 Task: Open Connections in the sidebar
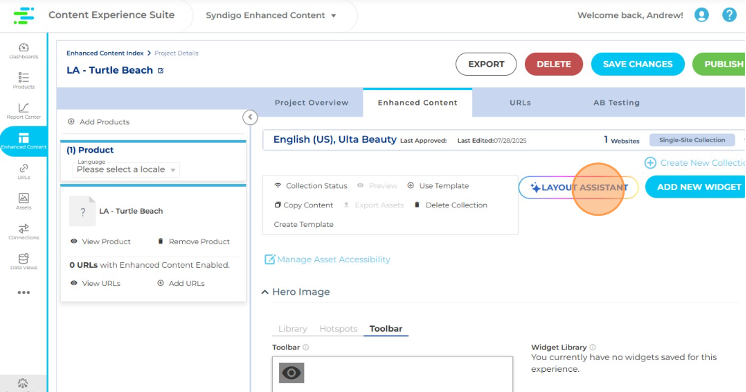click(23, 232)
